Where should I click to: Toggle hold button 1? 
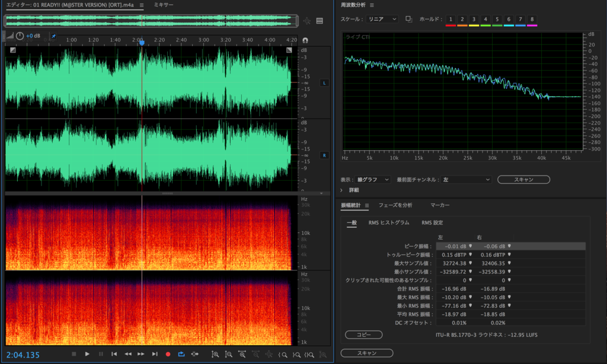click(x=451, y=20)
